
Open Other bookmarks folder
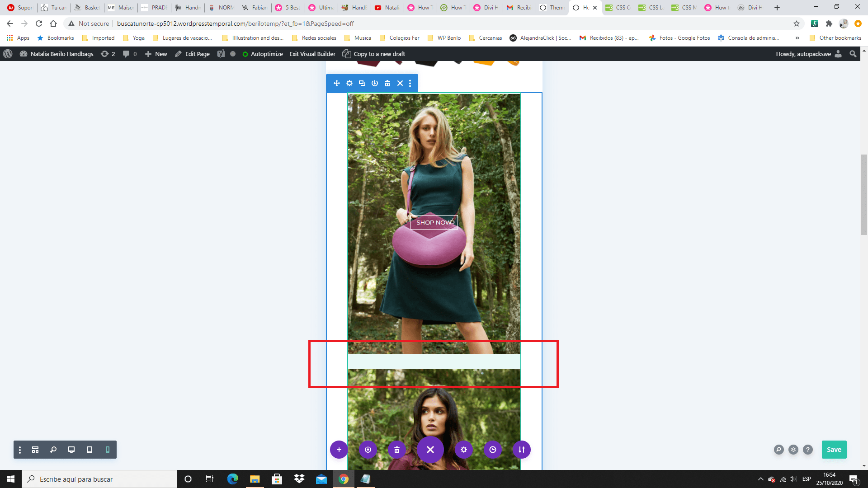835,38
